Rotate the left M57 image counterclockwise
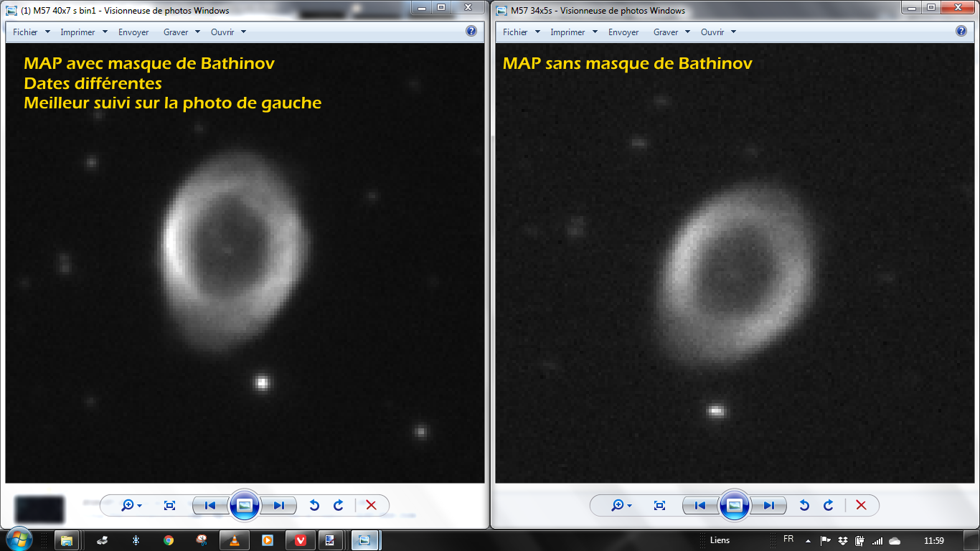This screenshot has height=551, width=980. 314,505
